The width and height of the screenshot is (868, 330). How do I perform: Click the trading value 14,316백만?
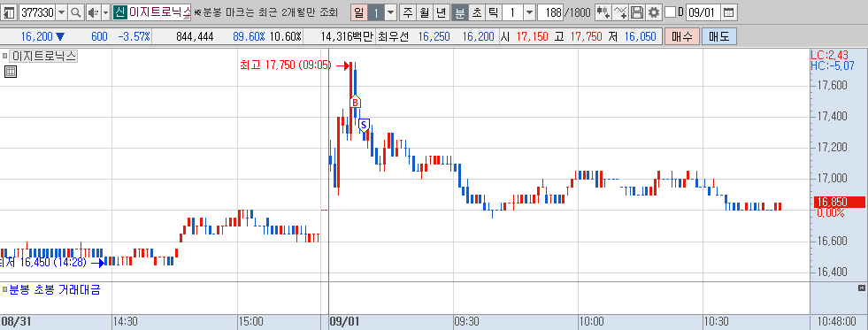[x=347, y=36]
